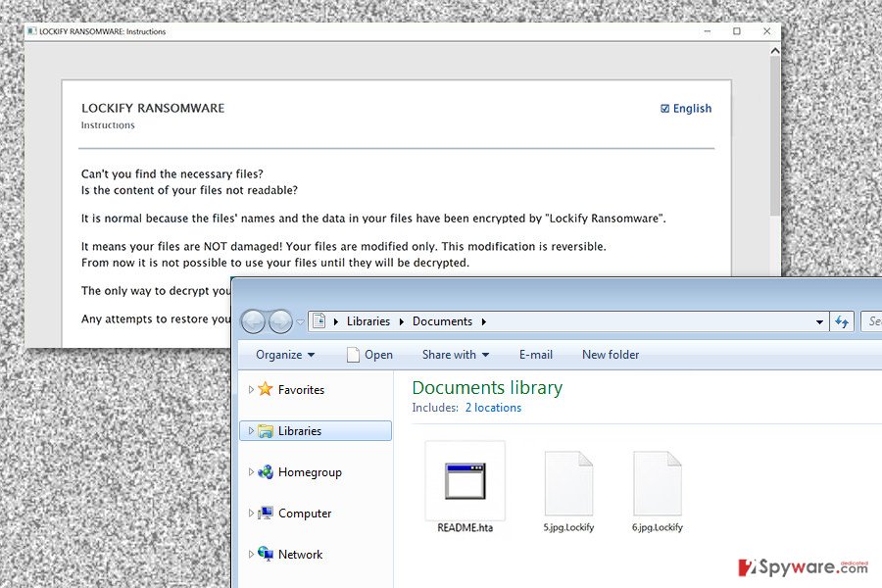The height and width of the screenshot is (588, 882).
Task: Open the address bar history dropdown
Action: (x=819, y=321)
